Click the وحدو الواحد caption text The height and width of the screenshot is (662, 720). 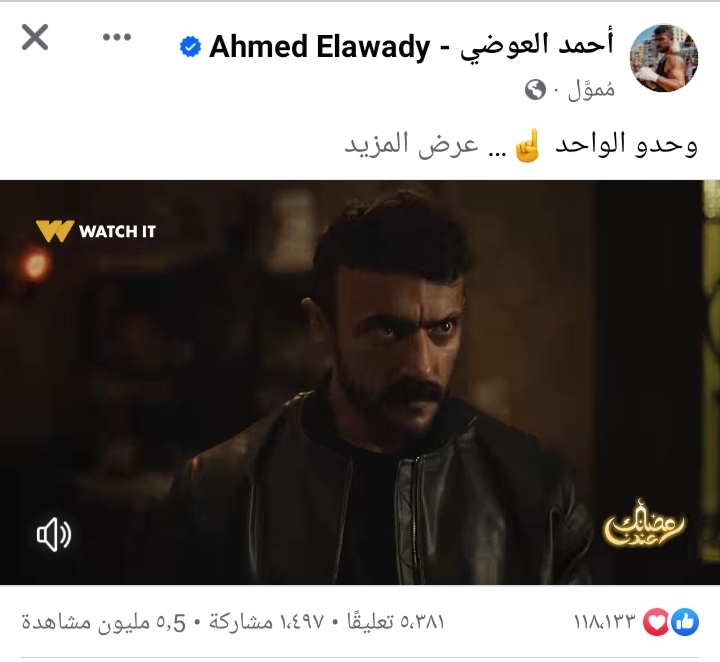coord(626,144)
